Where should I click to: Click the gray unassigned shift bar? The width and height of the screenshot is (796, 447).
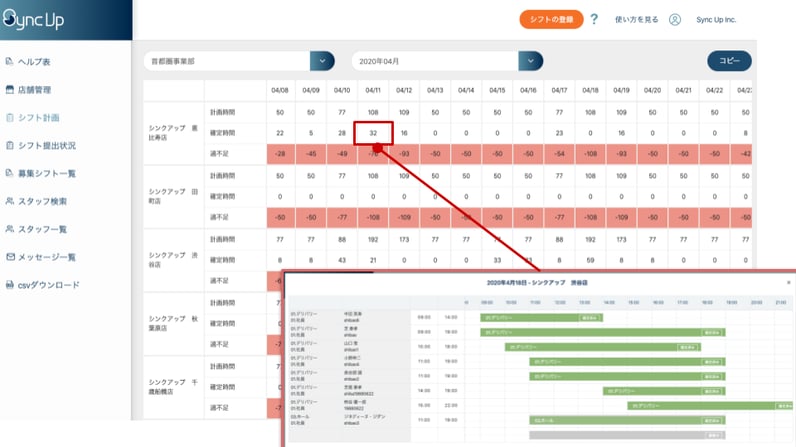pyautogui.click(x=627, y=435)
